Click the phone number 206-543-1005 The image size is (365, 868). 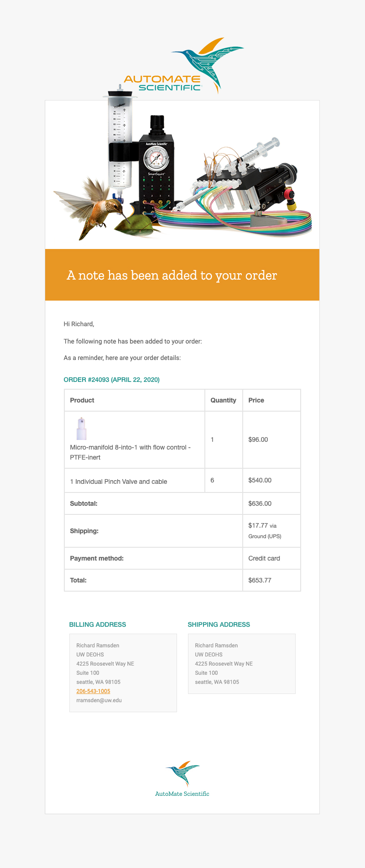pos(93,691)
